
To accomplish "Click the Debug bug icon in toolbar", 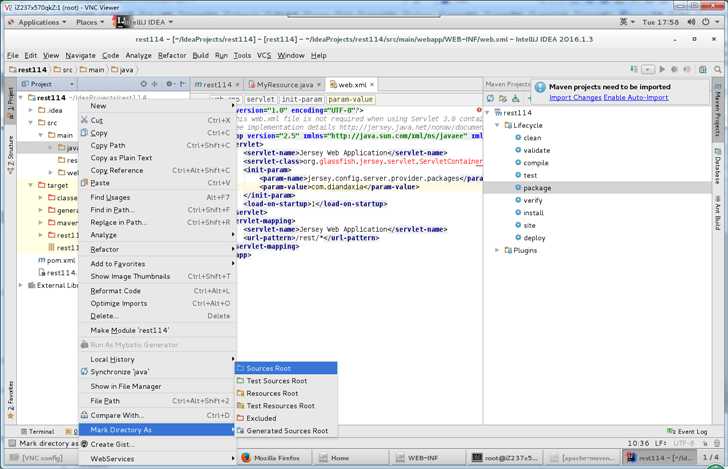I will [x=675, y=69].
